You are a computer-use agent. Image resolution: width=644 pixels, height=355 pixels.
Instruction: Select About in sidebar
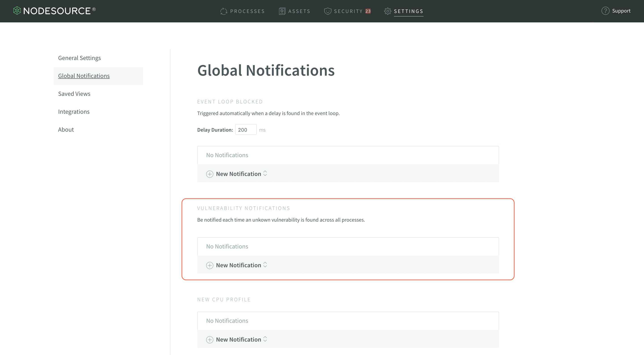click(x=66, y=130)
